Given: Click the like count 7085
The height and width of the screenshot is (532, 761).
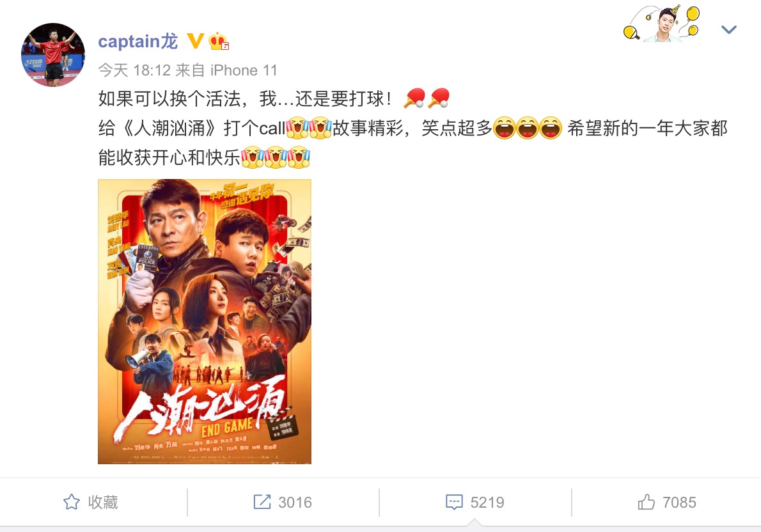Looking at the screenshot, I should 679,503.
